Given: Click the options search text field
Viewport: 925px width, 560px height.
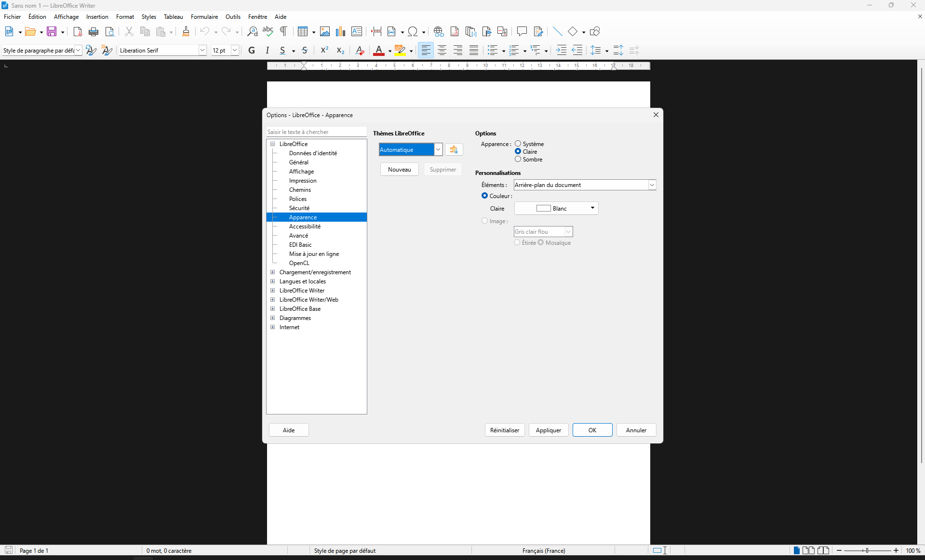Looking at the screenshot, I should pos(317,132).
